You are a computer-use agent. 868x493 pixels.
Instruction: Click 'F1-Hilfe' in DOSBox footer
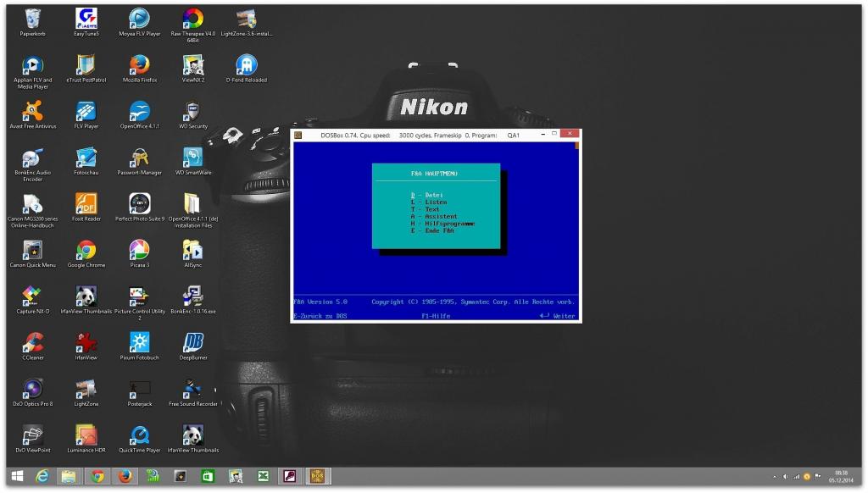[x=436, y=316]
